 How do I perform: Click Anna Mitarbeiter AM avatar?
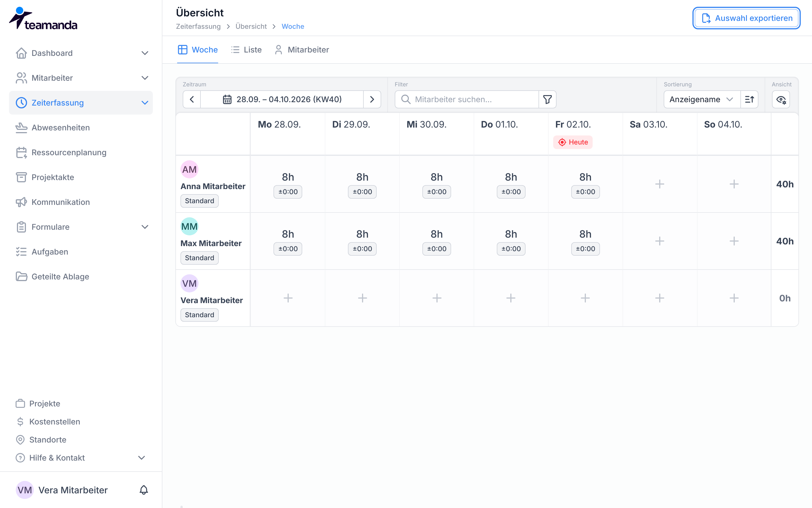point(189,169)
